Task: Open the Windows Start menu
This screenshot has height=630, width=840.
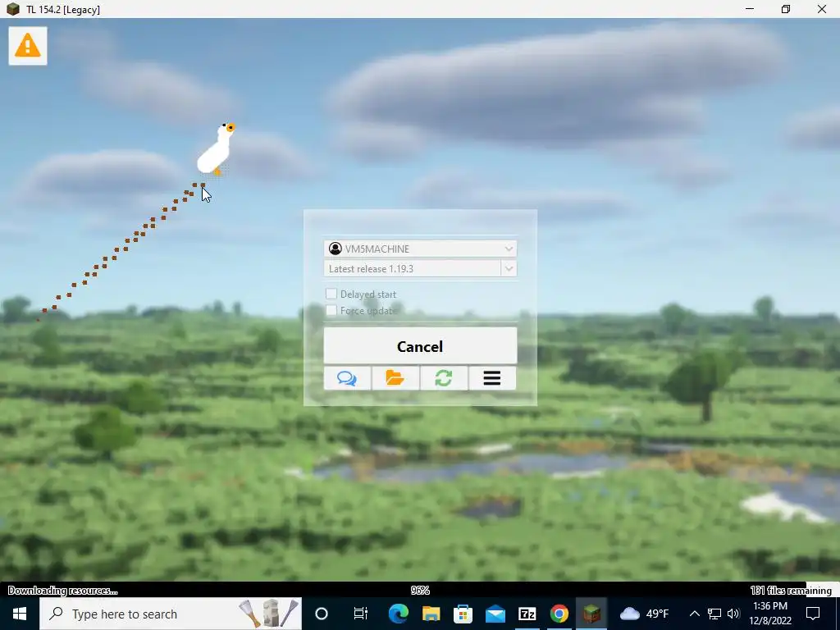Action: [20, 614]
